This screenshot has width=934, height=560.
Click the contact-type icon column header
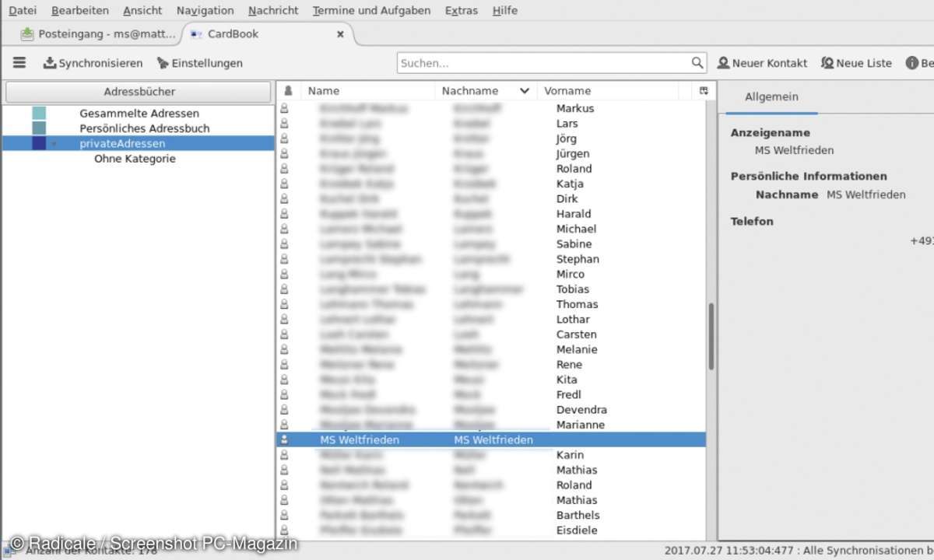pos(288,91)
